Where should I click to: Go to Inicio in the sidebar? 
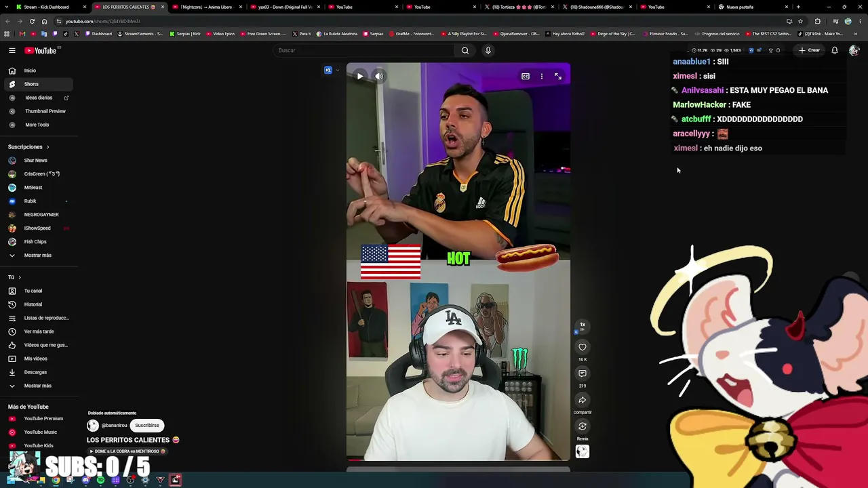coord(39,70)
